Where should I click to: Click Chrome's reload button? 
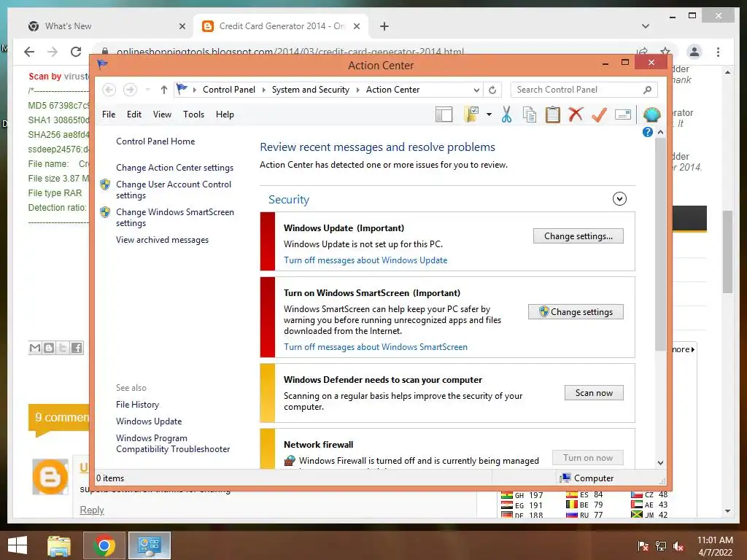coord(76,52)
